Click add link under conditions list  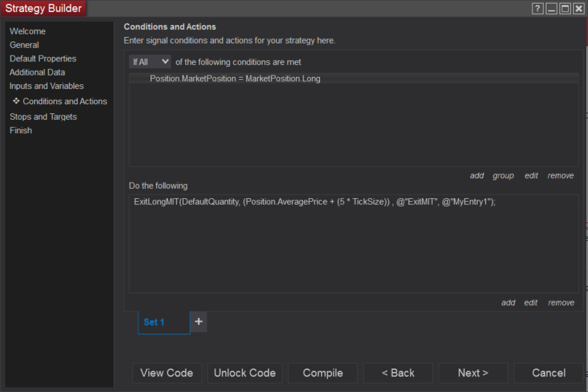[477, 175]
